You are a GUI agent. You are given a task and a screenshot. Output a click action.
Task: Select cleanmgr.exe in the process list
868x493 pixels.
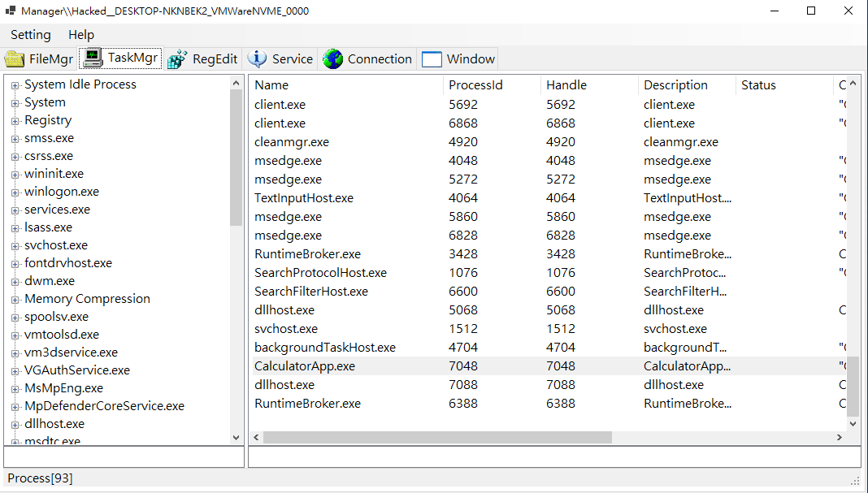[x=292, y=142]
